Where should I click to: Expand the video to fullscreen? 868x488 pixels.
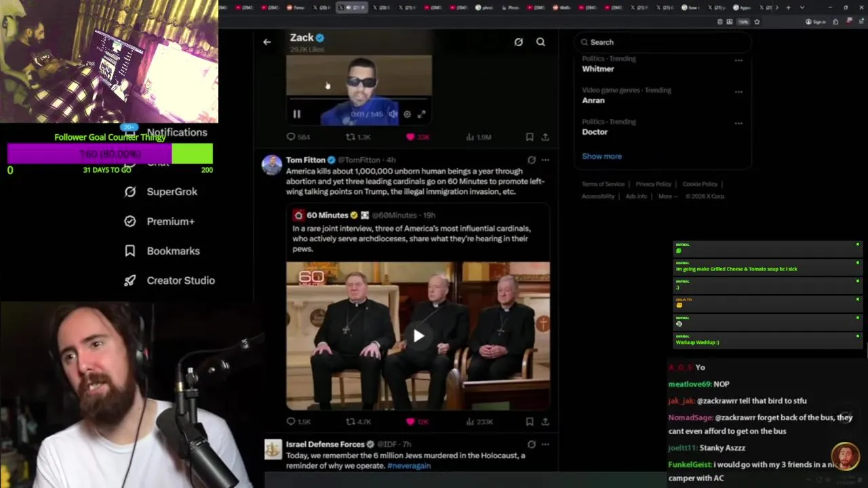pyautogui.click(x=421, y=115)
